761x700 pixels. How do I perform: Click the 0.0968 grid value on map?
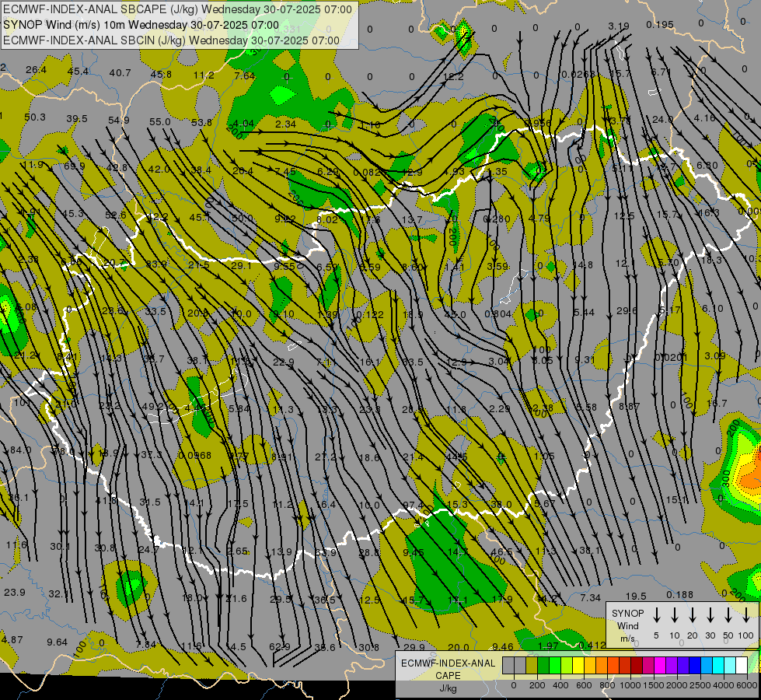coord(194,455)
